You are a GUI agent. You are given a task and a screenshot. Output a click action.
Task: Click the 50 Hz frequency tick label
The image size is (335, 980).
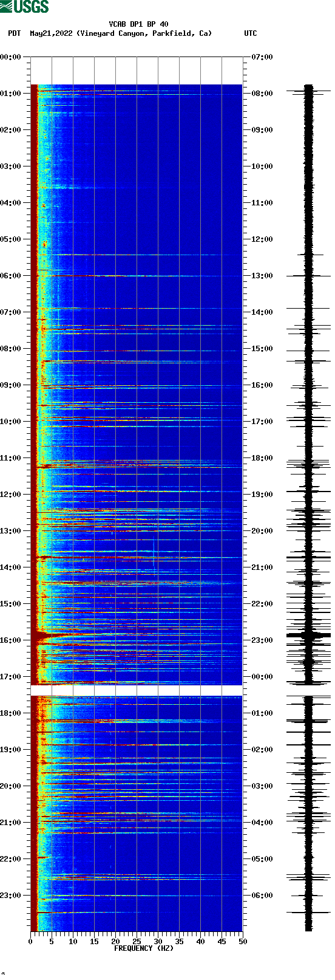[x=243, y=942]
